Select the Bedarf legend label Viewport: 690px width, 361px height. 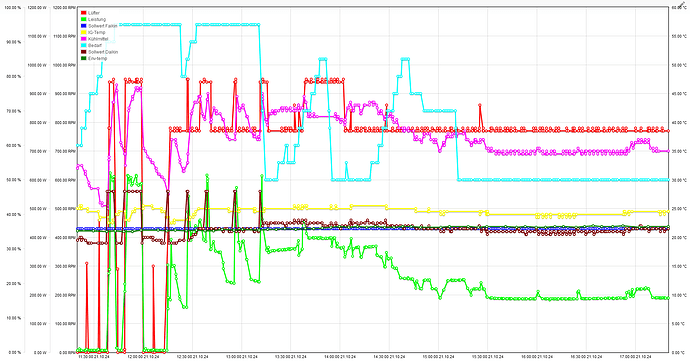(95, 45)
